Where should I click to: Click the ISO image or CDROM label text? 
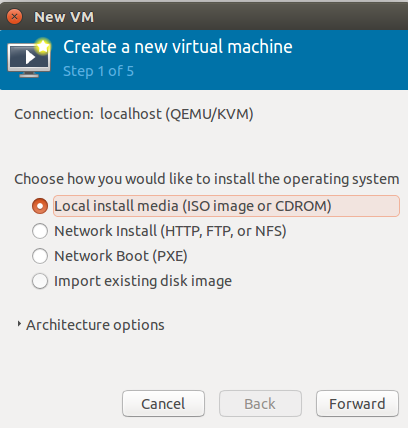[257, 206]
